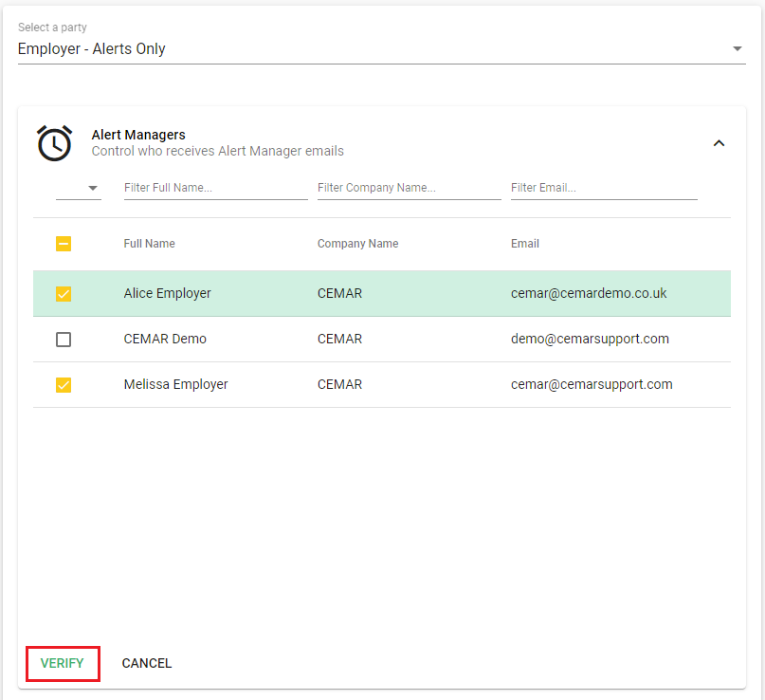Viewport: 765px width, 700px height.
Task: Click email demo@cemarsupport.com
Action: click(590, 339)
